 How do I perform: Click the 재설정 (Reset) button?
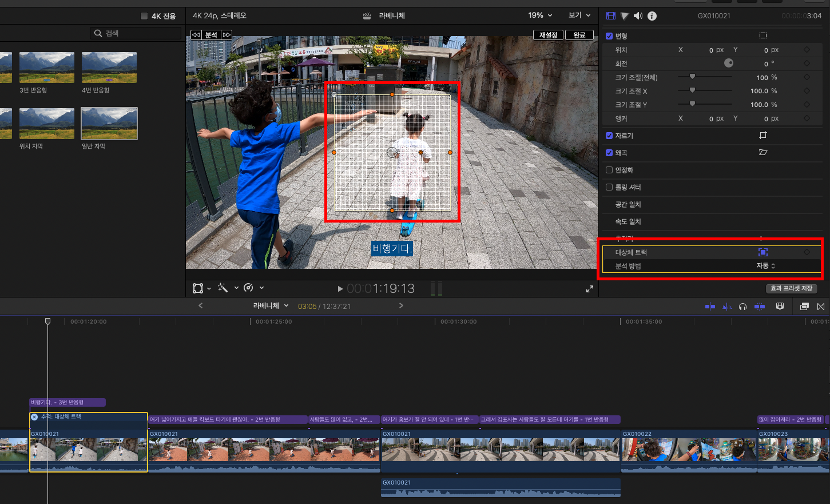pos(548,35)
